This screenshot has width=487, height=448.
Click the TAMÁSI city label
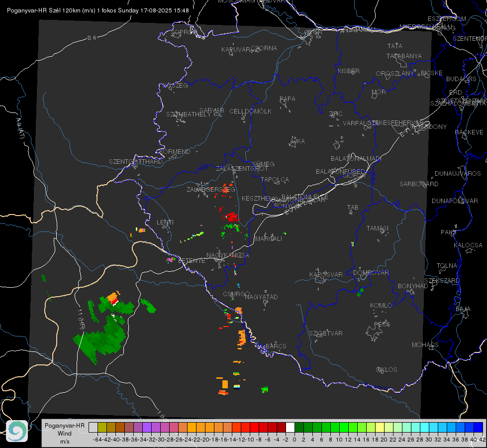378,228
